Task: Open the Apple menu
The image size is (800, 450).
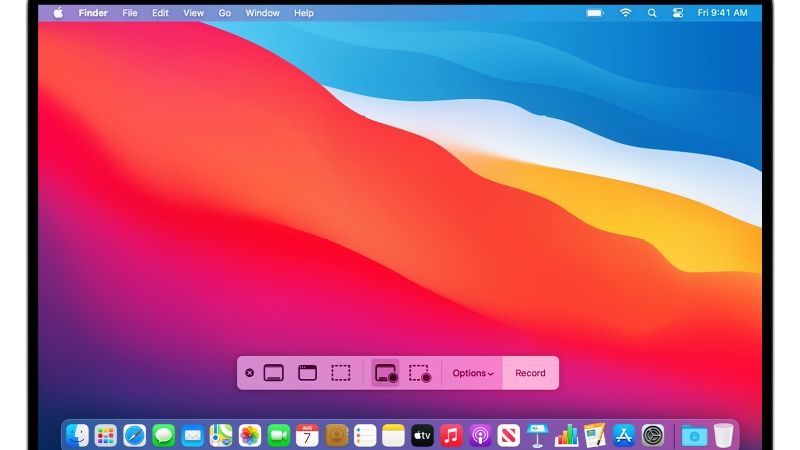Action: (x=58, y=13)
